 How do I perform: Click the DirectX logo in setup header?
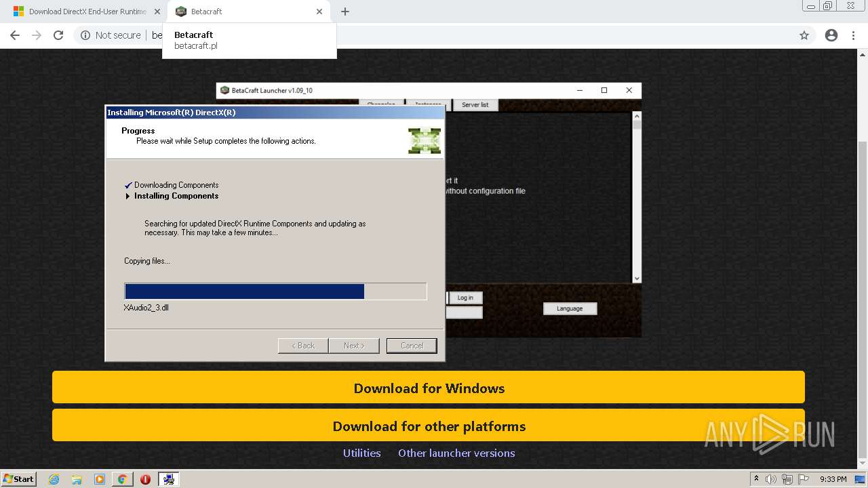tap(425, 140)
